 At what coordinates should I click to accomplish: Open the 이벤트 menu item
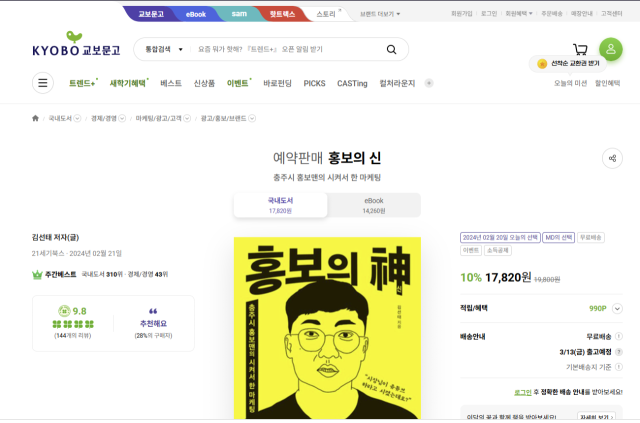tap(239, 83)
